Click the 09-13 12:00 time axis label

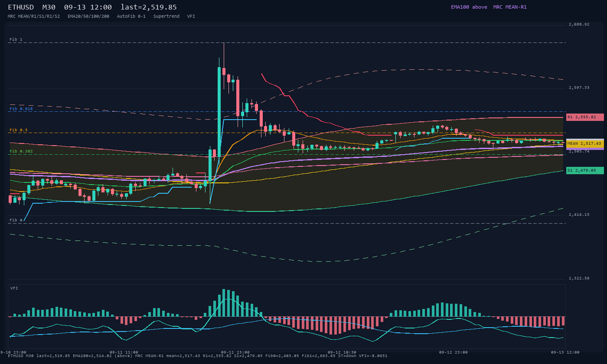point(565,352)
